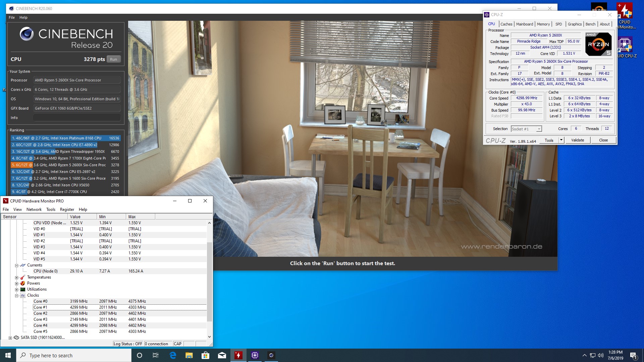Click the Windows taskbar search box
This screenshot has width=644, height=362.
pos(74,355)
